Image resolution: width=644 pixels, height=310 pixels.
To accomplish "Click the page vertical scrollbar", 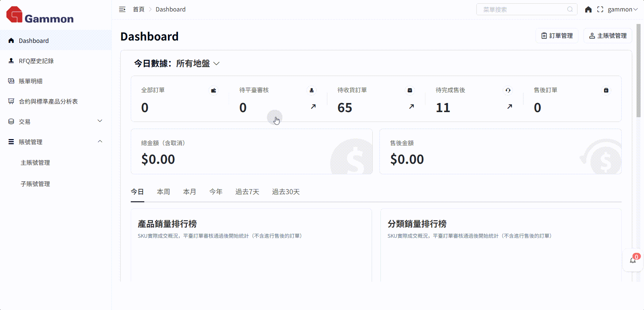I will [x=638, y=71].
